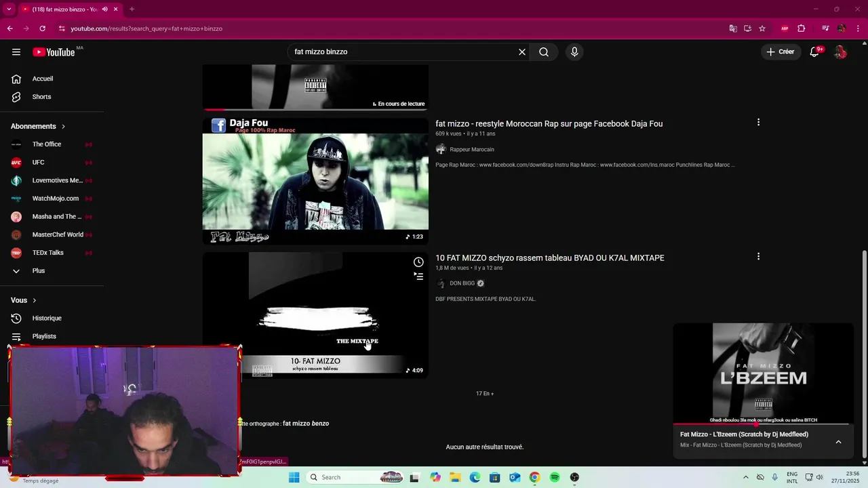The height and width of the screenshot is (488, 868).
Task: Seek on the miniplayer progress bar
Action: coord(763,424)
